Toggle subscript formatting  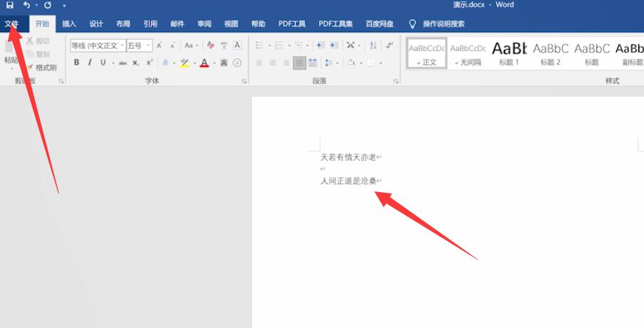136,63
